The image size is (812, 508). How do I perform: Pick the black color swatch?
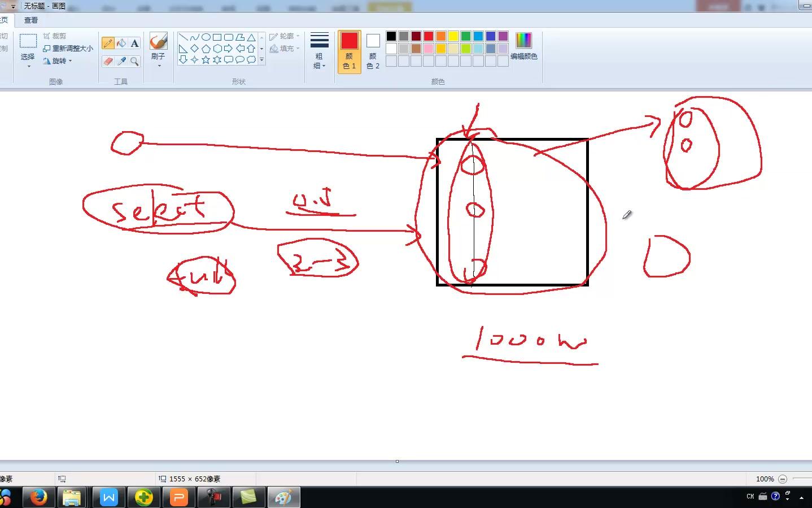click(x=391, y=36)
